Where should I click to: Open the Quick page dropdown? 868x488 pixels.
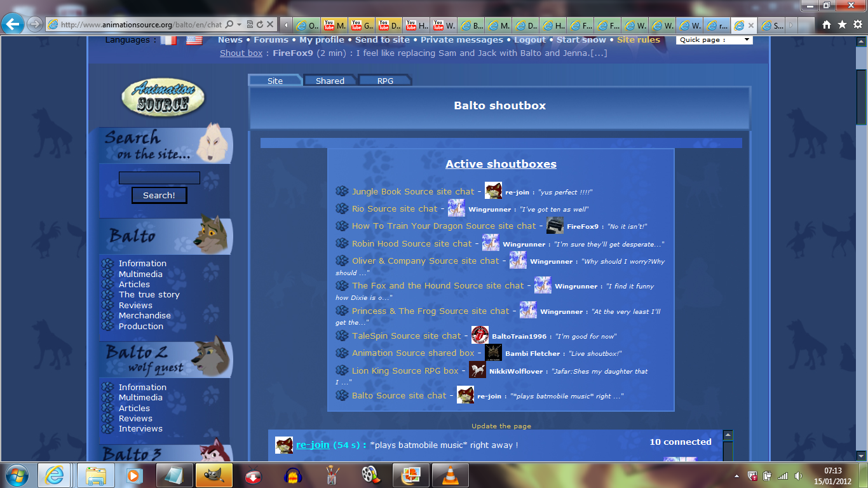click(714, 39)
